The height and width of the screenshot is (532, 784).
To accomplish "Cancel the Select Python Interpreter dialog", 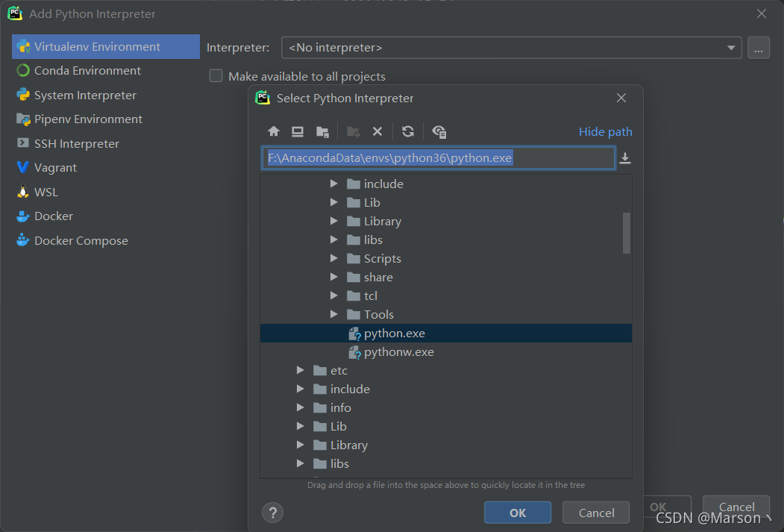I will click(596, 513).
